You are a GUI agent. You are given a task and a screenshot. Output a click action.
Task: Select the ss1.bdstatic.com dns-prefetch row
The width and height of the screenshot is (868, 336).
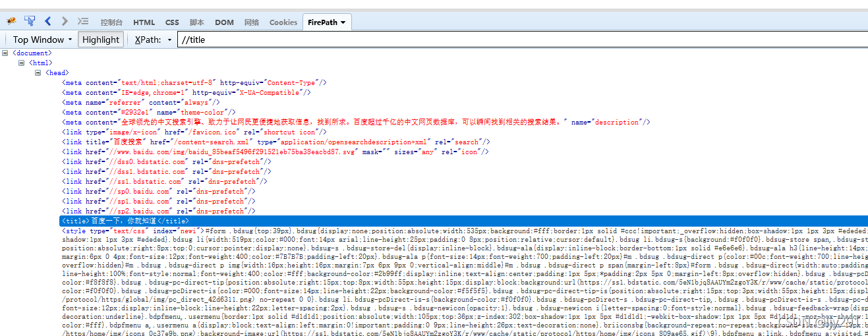pyautogui.click(x=163, y=181)
